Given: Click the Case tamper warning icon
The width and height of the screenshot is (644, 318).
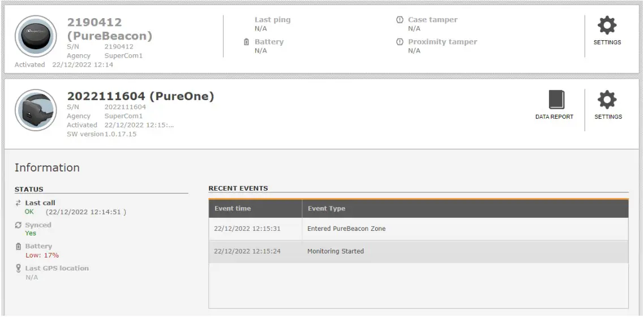Looking at the screenshot, I should point(400,20).
